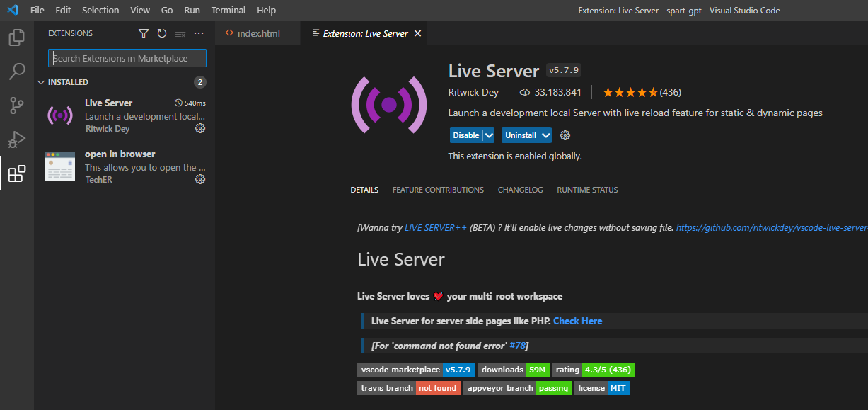
Task: Open the Source Control view
Action: (17, 106)
